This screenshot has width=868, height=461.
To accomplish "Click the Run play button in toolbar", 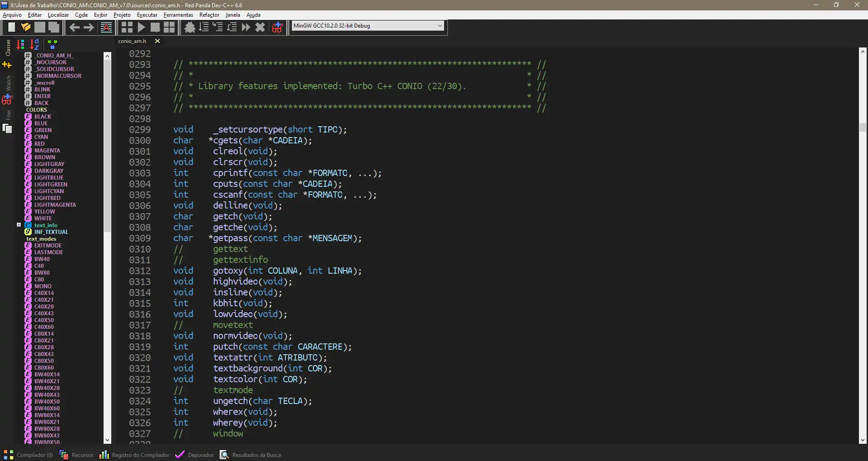I will [141, 27].
